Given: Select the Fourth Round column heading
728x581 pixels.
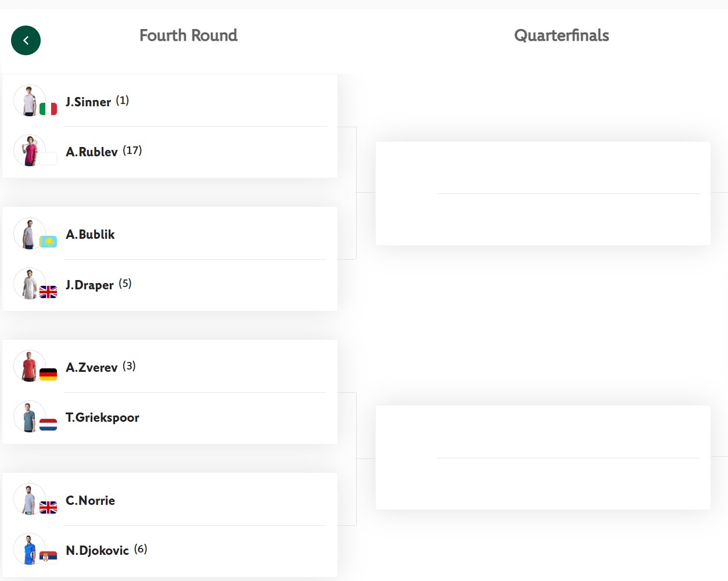Looking at the screenshot, I should 188,35.
